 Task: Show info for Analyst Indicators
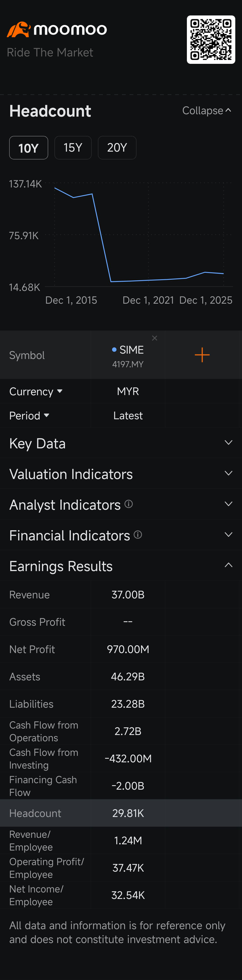[x=129, y=504]
